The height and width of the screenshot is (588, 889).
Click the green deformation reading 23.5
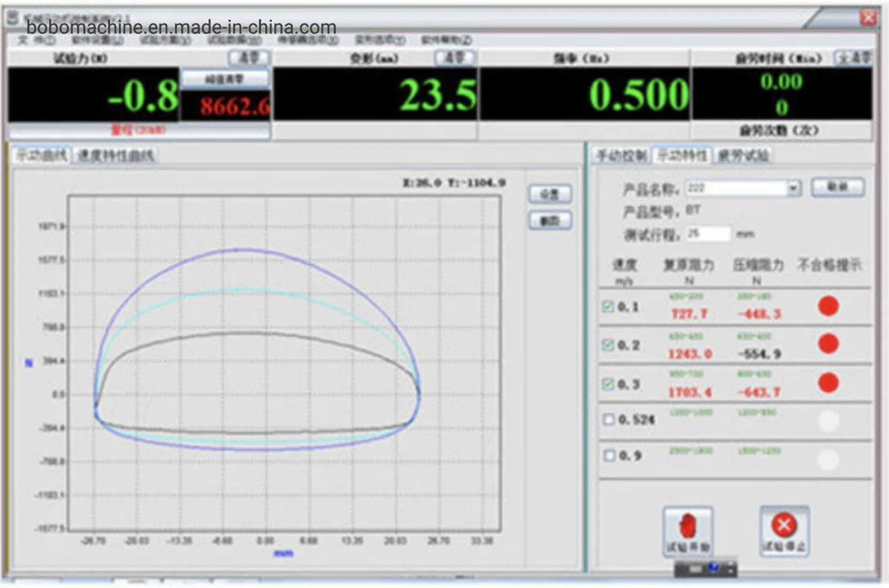click(x=438, y=95)
